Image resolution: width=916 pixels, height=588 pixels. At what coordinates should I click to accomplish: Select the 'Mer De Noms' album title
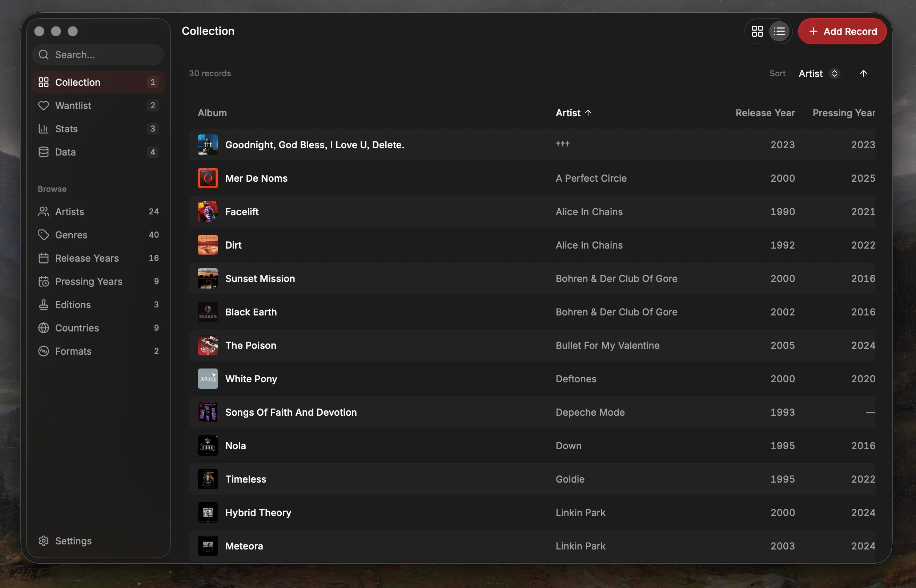click(256, 178)
